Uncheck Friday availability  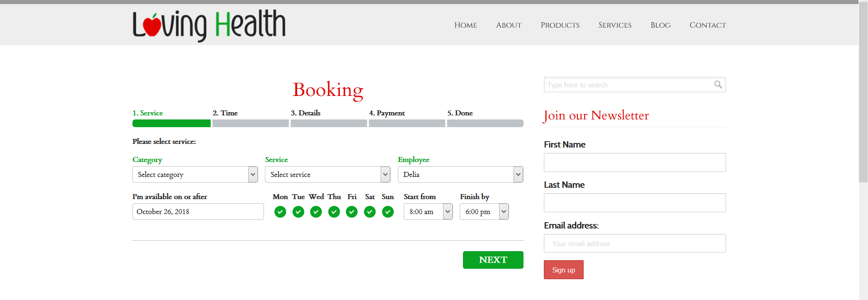(x=352, y=212)
